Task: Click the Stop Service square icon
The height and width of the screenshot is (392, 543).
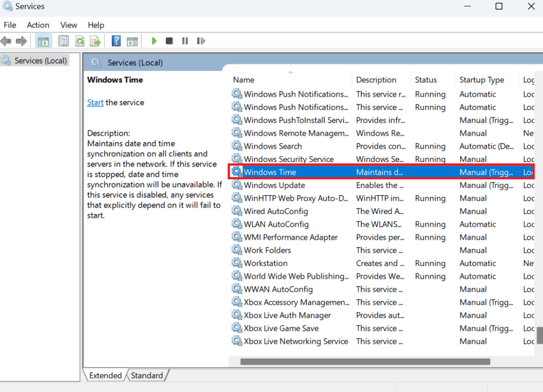Action: click(169, 41)
